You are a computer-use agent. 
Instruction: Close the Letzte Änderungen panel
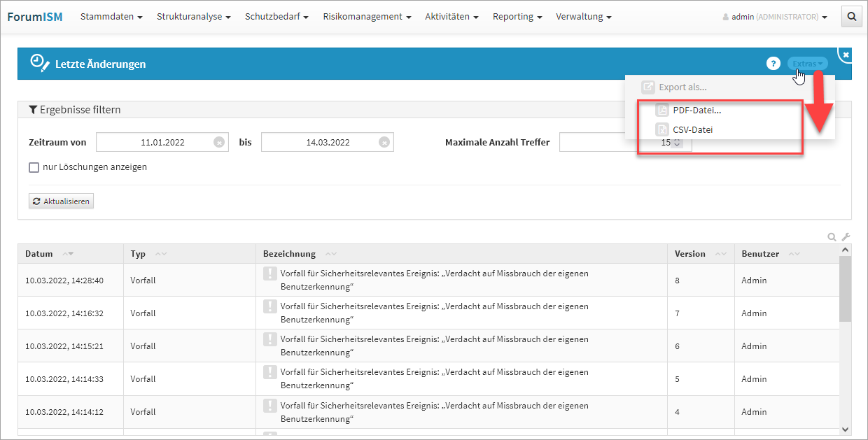[x=846, y=55]
